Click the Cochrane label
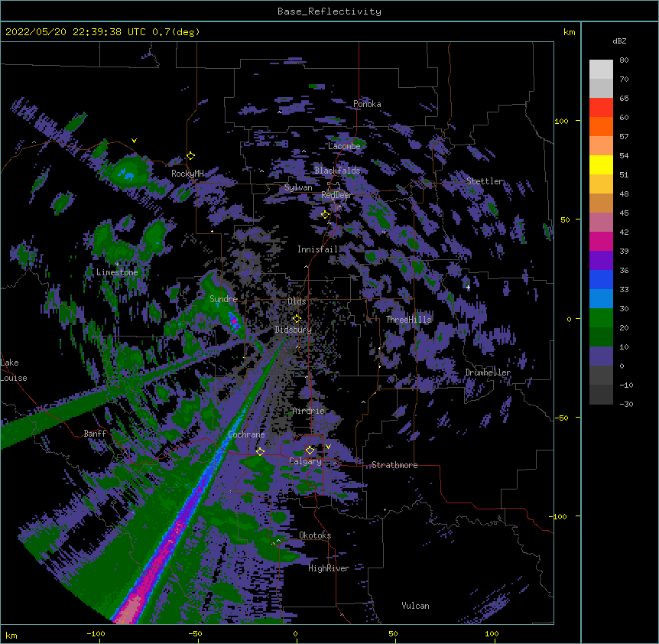Image resolution: width=659 pixels, height=644 pixels. pos(246,434)
